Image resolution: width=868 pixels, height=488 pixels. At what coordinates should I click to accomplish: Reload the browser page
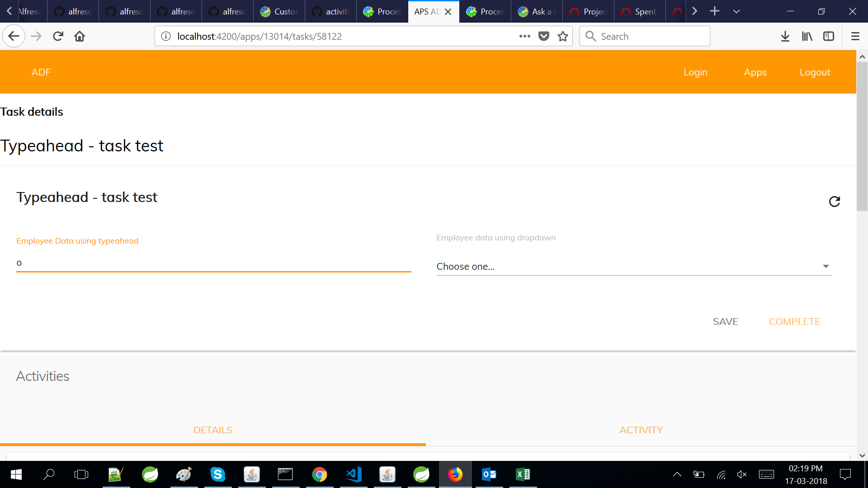tap(58, 36)
